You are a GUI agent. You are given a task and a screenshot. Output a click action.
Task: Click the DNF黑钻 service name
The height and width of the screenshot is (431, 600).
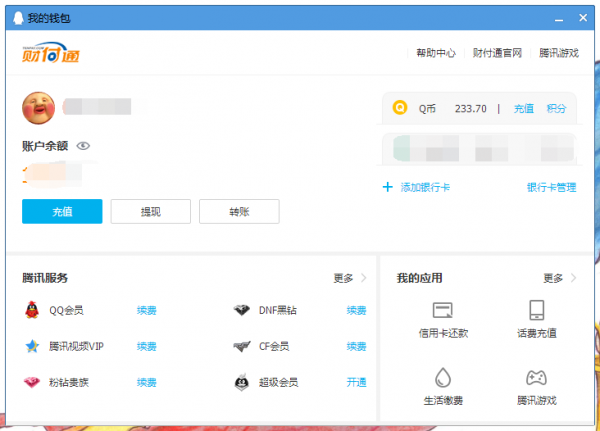[x=278, y=310]
